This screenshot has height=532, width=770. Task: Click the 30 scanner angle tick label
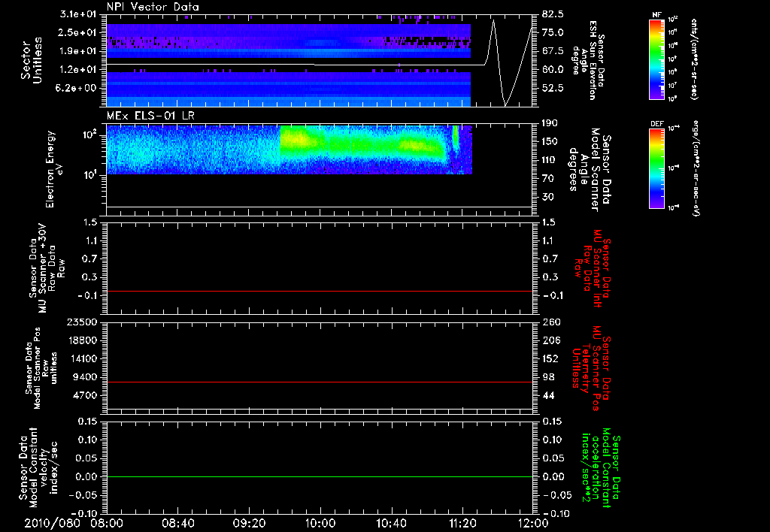pyautogui.click(x=547, y=198)
